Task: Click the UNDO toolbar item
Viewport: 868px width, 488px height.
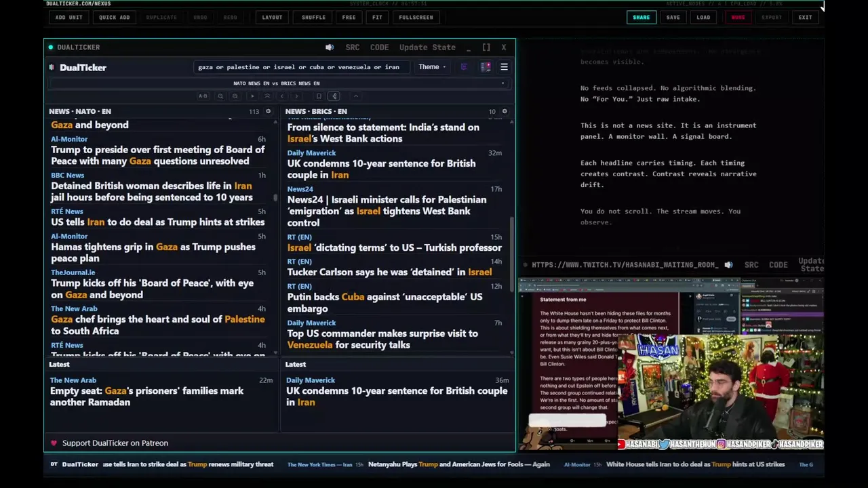Action: coord(200,17)
